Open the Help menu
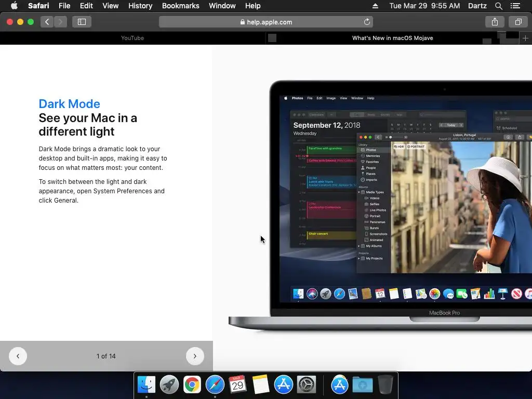This screenshot has height=399, width=532. point(253,6)
